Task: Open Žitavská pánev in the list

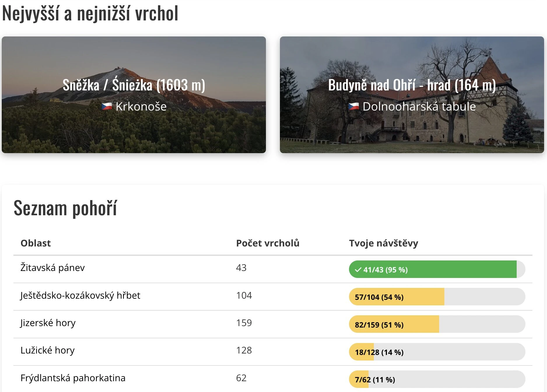Action: click(x=52, y=267)
